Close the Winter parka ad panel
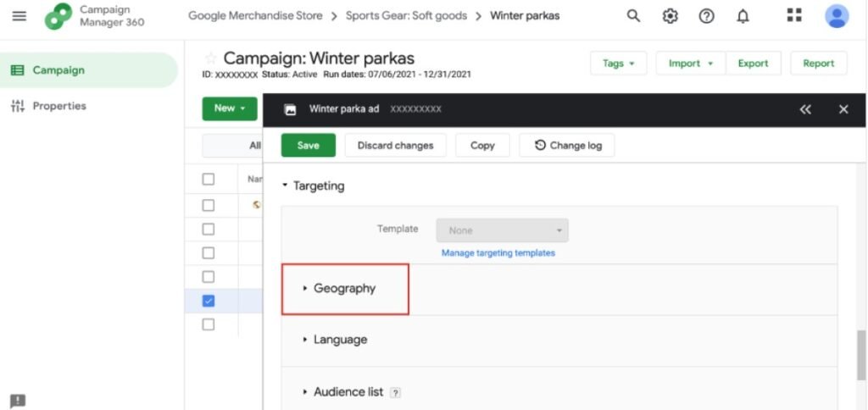This screenshot has height=410, width=868. pos(843,109)
